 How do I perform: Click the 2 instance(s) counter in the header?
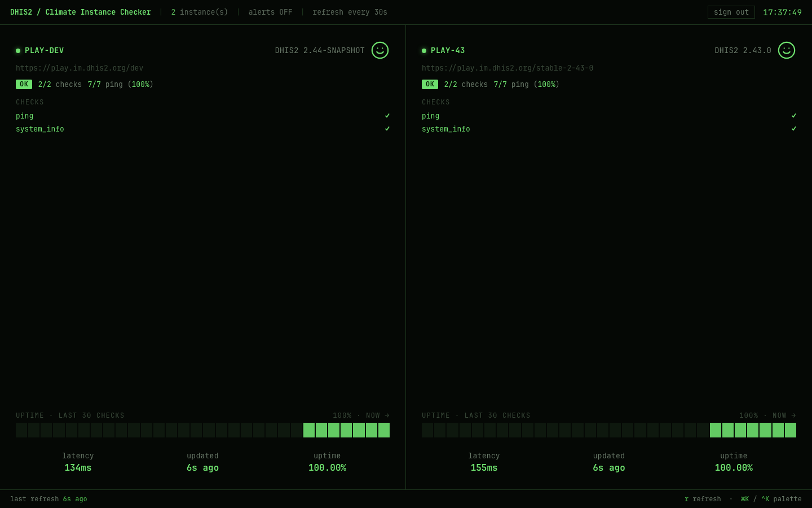[200, 12]
